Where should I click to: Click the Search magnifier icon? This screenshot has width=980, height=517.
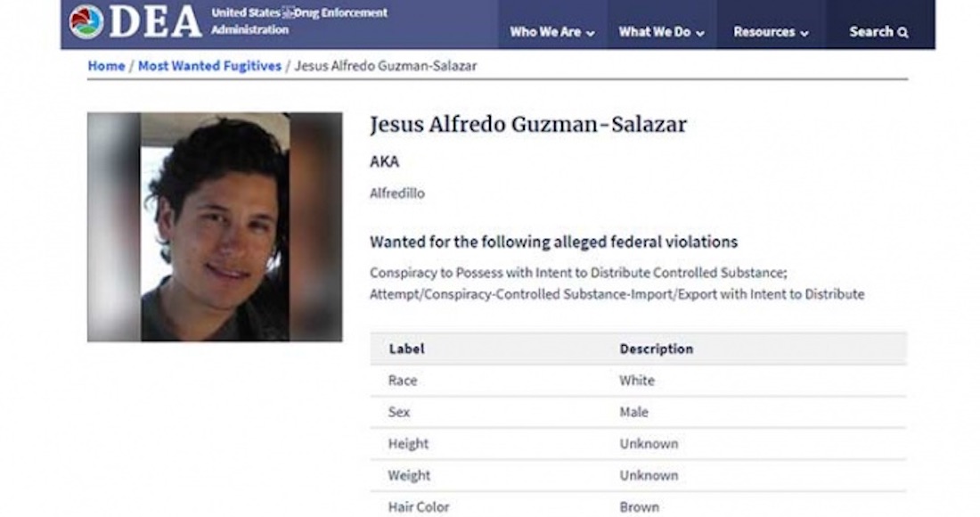(x=903, y=32)
